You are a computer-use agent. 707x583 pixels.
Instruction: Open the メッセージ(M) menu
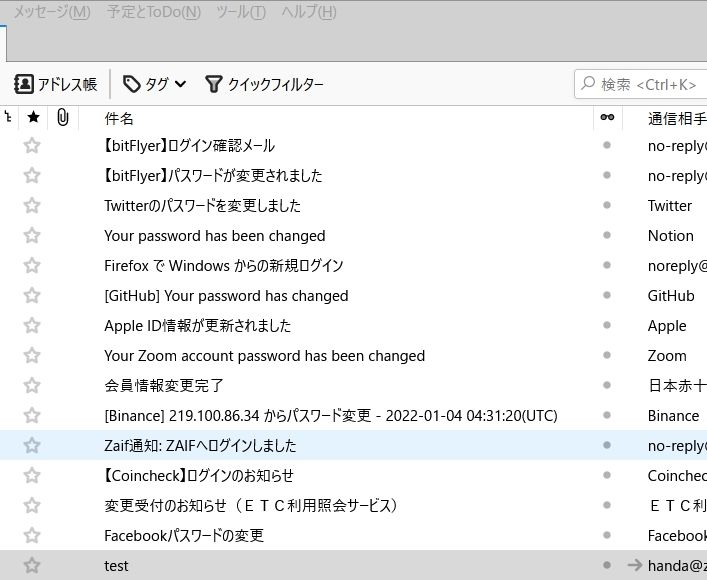51,12
